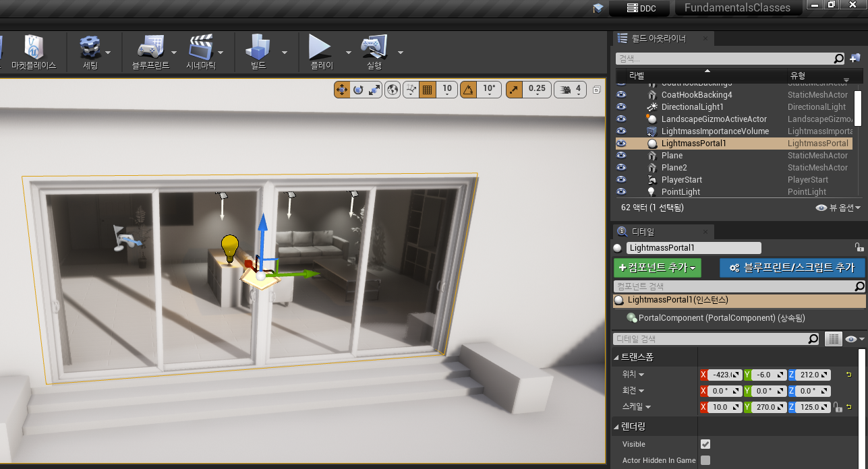Toggle world/local coordinate space globe icon
Screen dimensions: 868x469
coord(393,90)
